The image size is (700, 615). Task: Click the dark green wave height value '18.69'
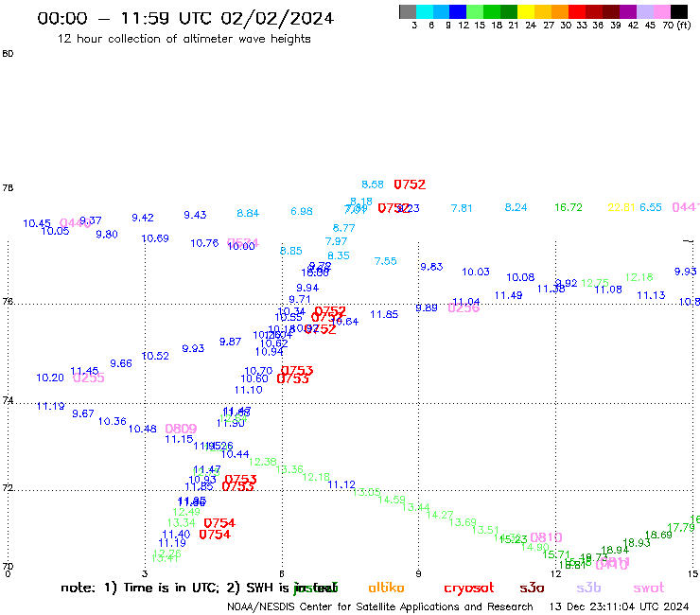pyautogui.click(x=658, y=536)
